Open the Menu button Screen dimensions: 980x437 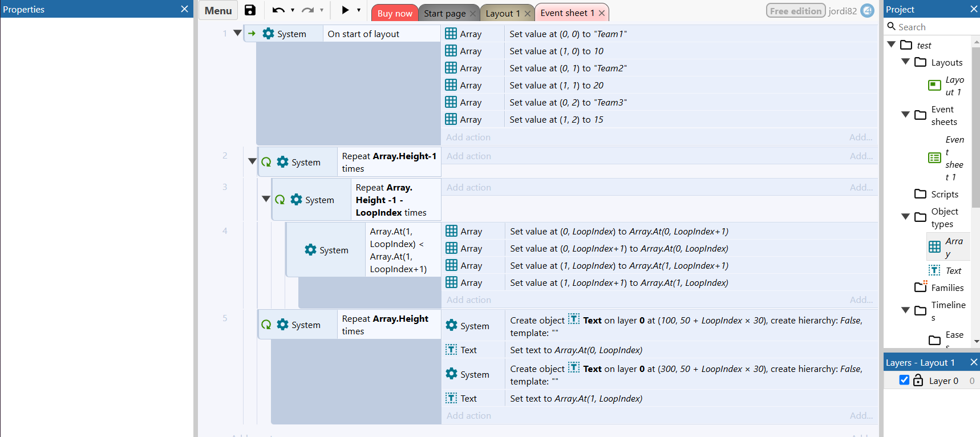(x=218, y=10)
